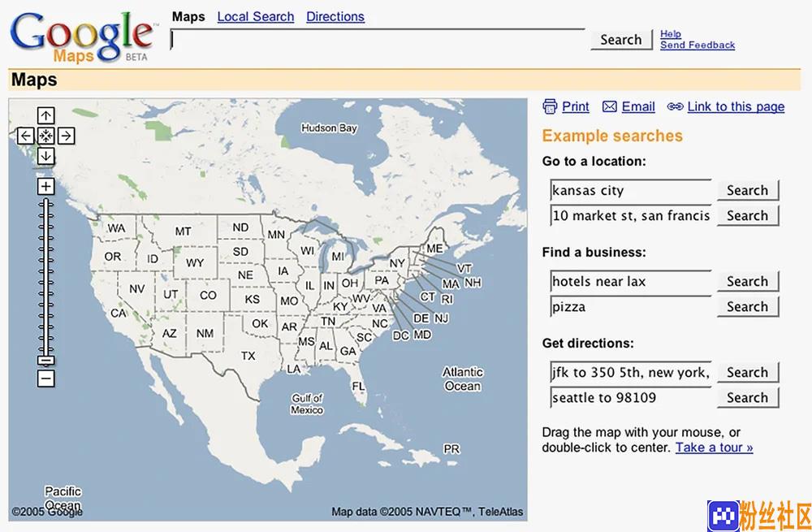Click the Gulf of Mexico label

[x=307, y=404]
